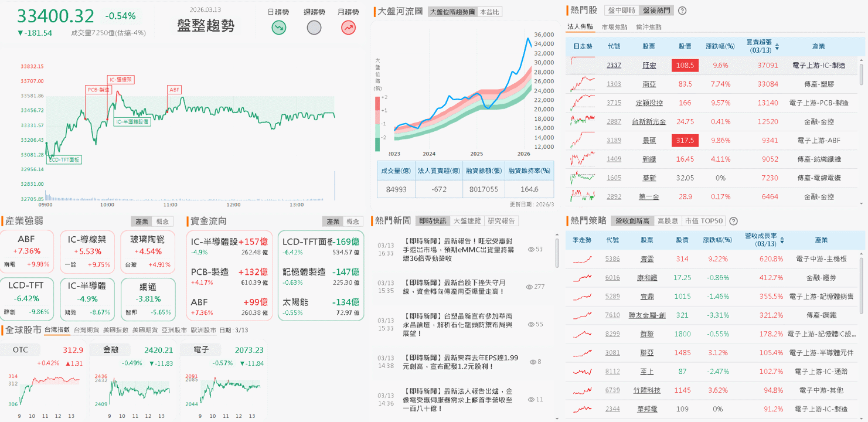Select 營收創新高 strategy toggle
Image resolution: width=868 pixels, height=422 pixels.
click(632, 221)
